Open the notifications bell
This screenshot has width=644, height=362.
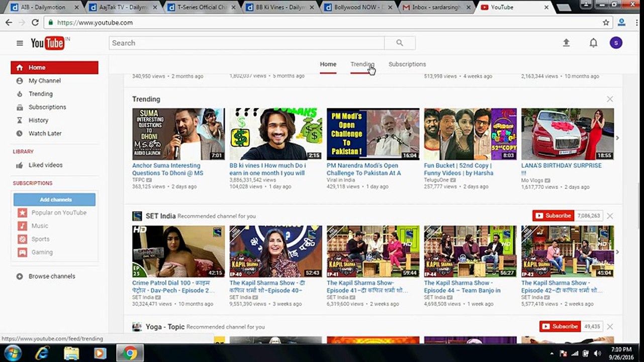593,43
